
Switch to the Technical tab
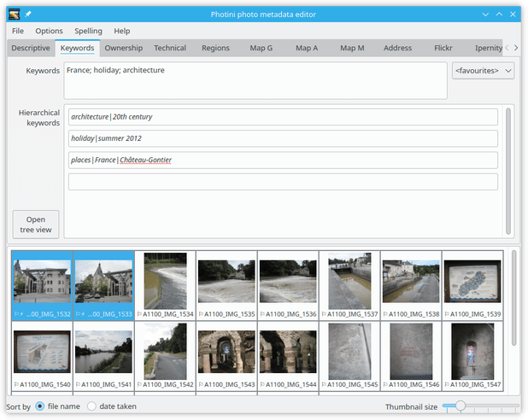point(170,48)
